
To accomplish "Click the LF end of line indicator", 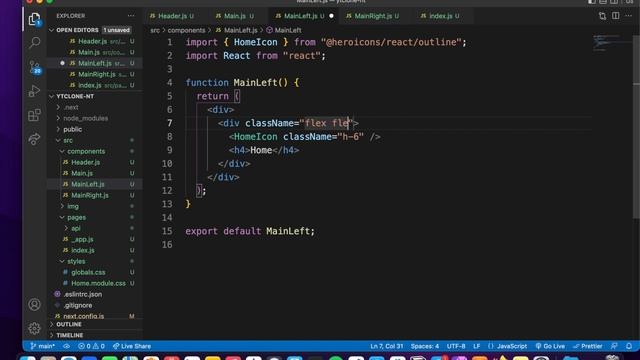I will tap(476, 346).
